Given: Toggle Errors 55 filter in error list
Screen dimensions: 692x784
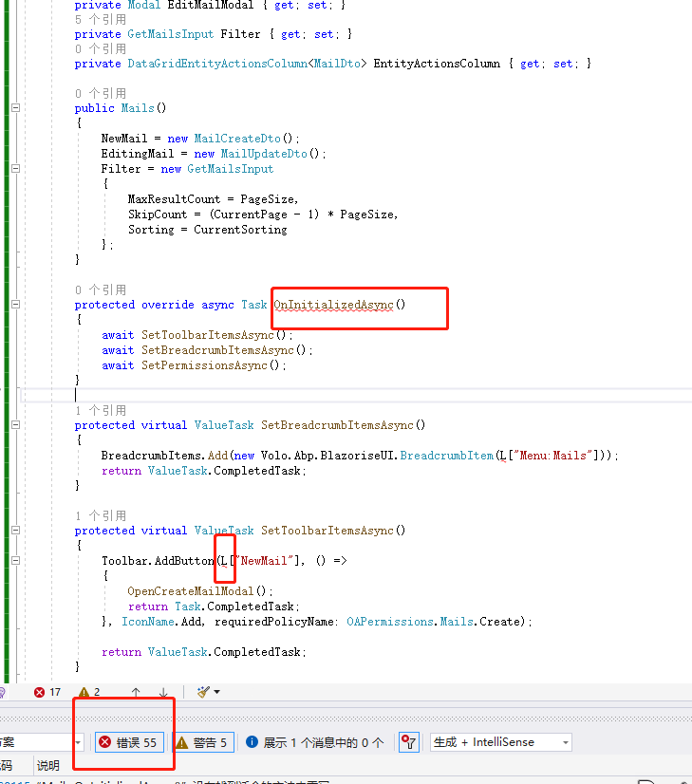Looking at the screenshot, I should tap(127, 742).
